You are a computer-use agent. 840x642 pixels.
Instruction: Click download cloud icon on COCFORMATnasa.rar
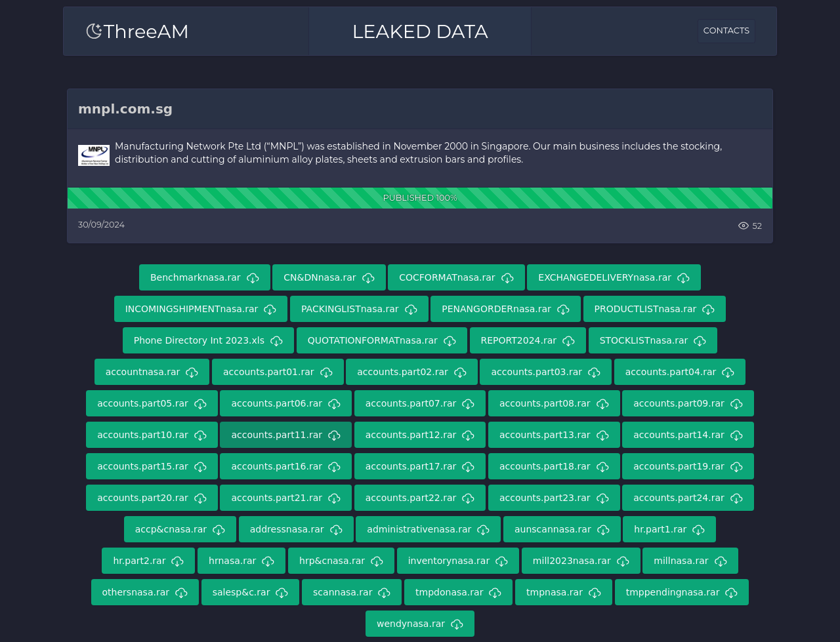(x=507, y=278)
